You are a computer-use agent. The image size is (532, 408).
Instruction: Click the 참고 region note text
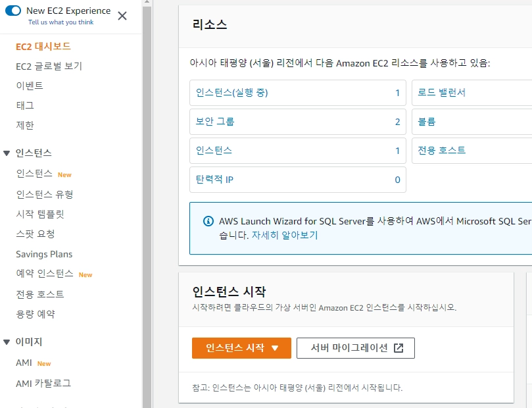[x=297, y=388]
